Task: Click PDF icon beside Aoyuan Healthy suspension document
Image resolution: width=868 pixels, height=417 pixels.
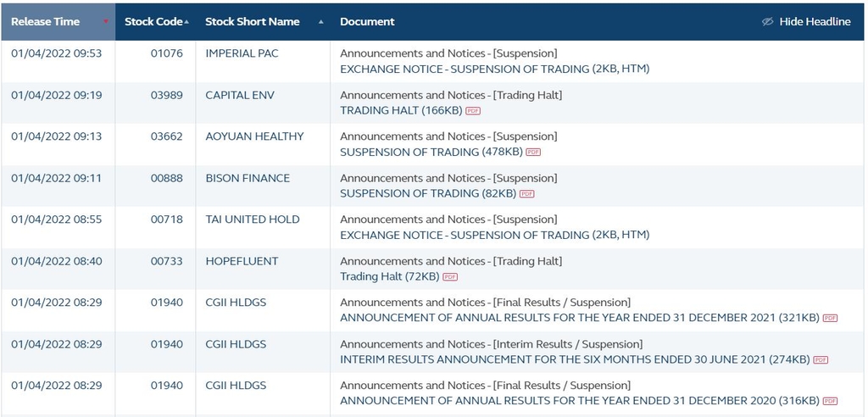Action: (533, 153)
